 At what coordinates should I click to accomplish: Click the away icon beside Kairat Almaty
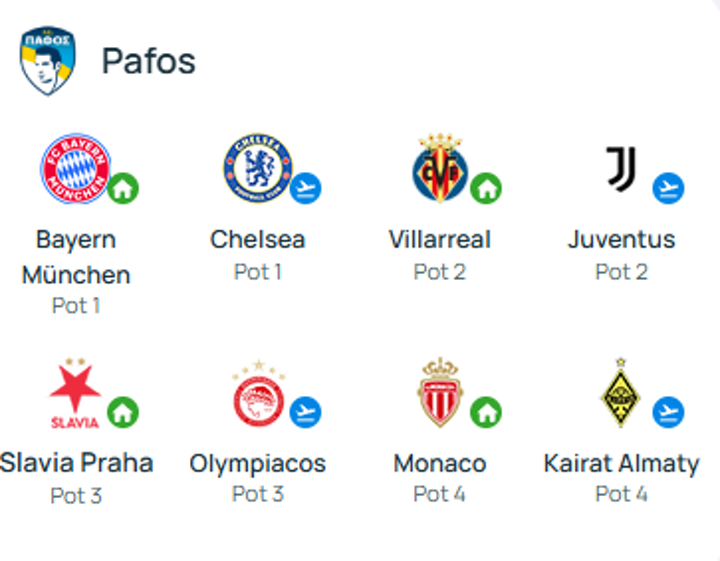coord(668,412)
